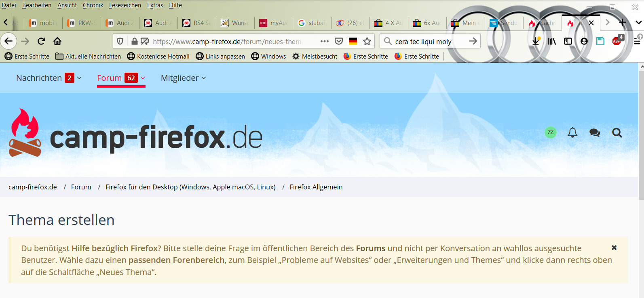Open the Extras menu
644x298 pixels.
coord(155,5)
